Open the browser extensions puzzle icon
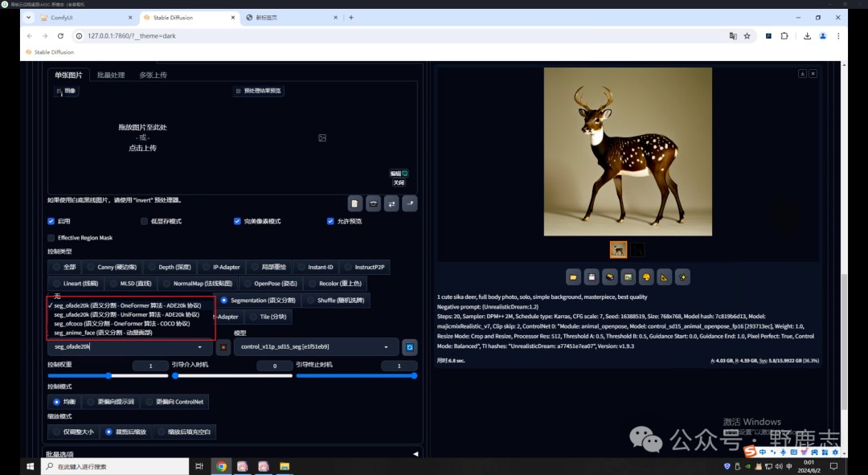Viewport: 868px width, 475px height. click(784, 36)
